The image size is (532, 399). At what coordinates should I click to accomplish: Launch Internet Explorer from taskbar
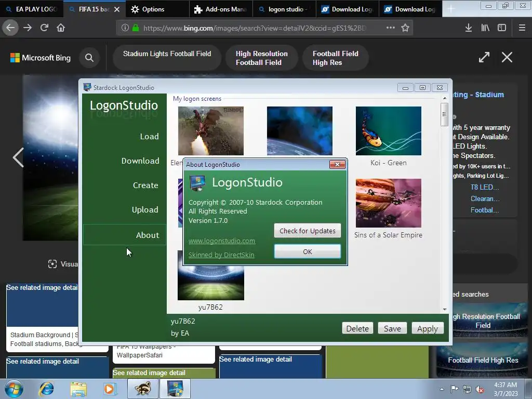tap(46, 389)
